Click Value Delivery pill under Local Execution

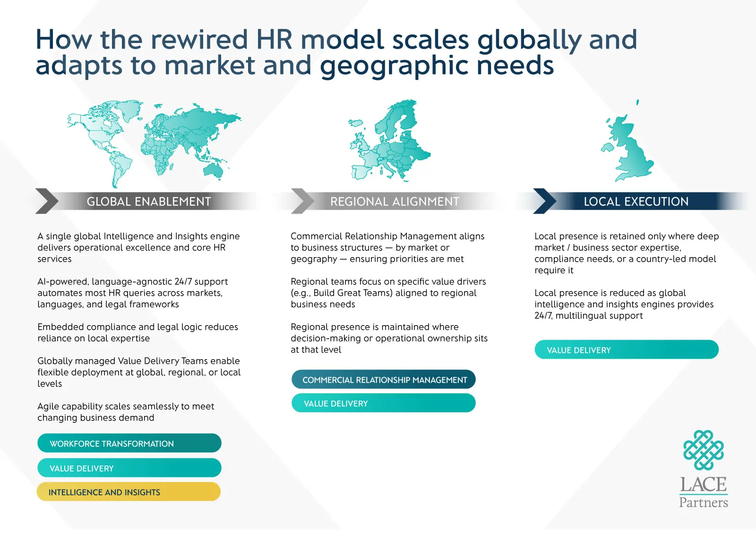(627, 350)
